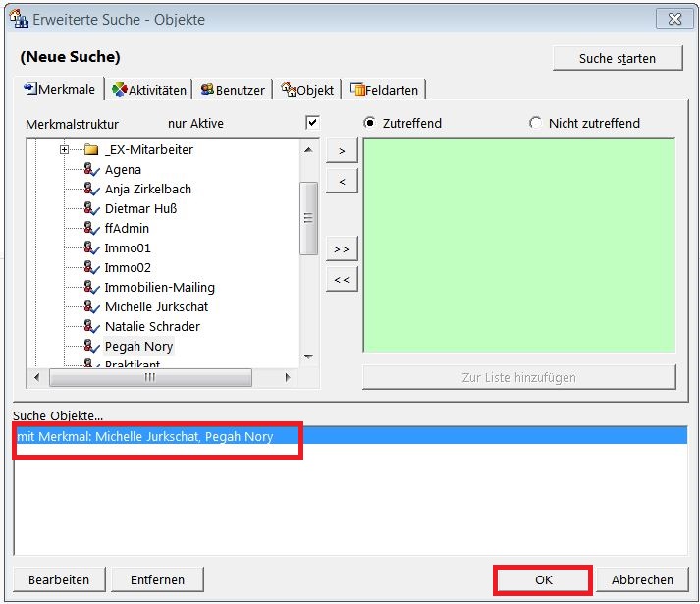The image size is (700, 604).
Task: Select the 'Zutreffend' radio button
Action: (370, 123)
